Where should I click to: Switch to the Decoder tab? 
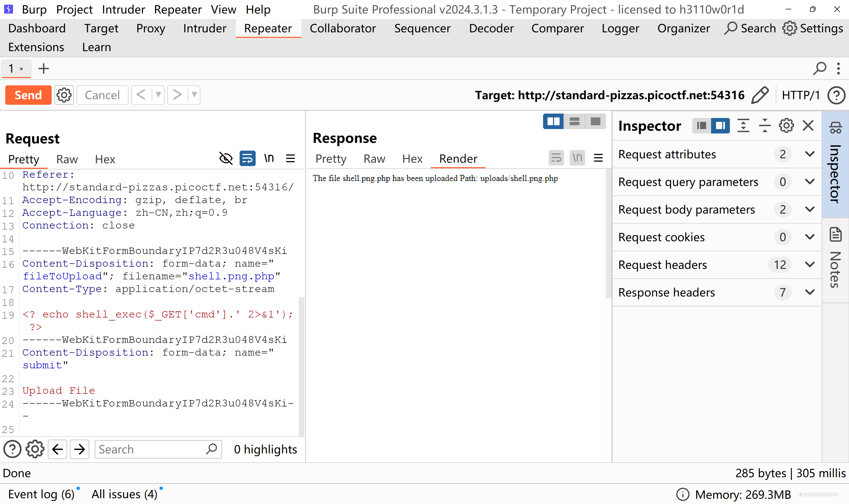pyautogui.click(x=491, y=28)
